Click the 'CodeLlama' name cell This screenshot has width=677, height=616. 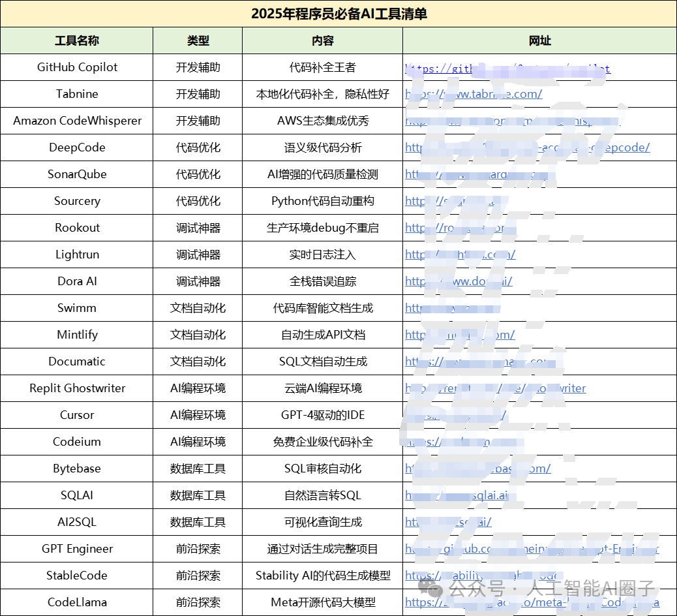click(x=77, y=602)
